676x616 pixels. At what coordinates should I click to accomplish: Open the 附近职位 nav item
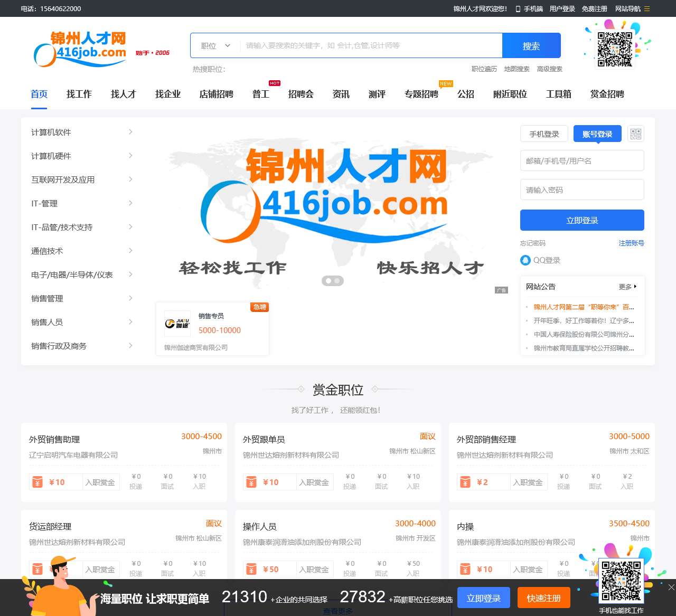[x=510, y=94]
